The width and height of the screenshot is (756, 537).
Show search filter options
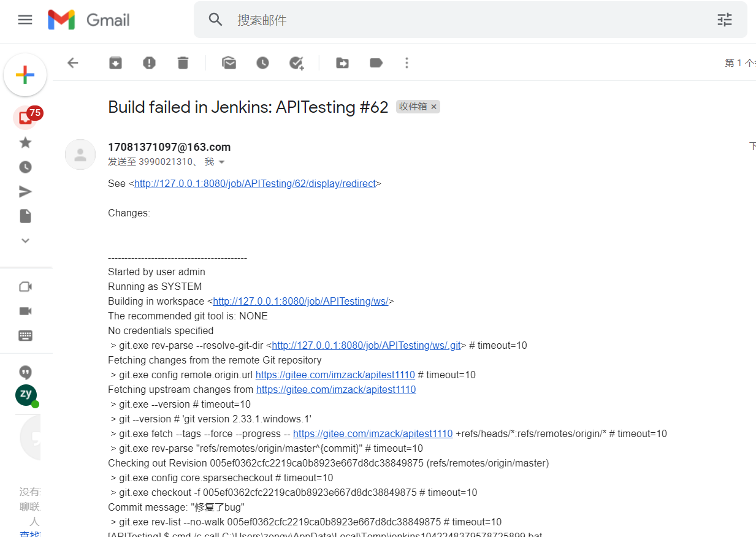tap(725, 20)
